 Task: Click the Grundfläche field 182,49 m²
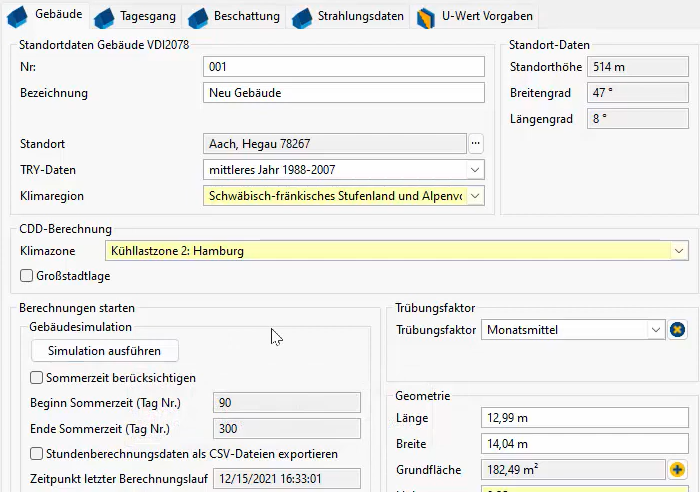click(x=573, y=470)
